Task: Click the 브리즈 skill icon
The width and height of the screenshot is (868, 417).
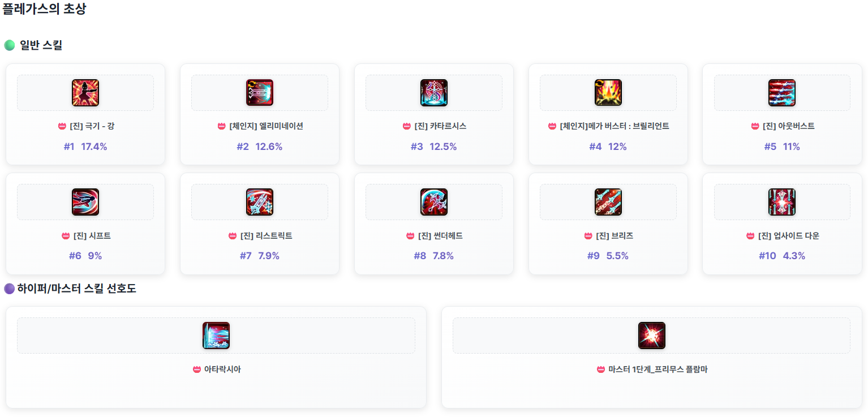Action: tap(608, 202)
